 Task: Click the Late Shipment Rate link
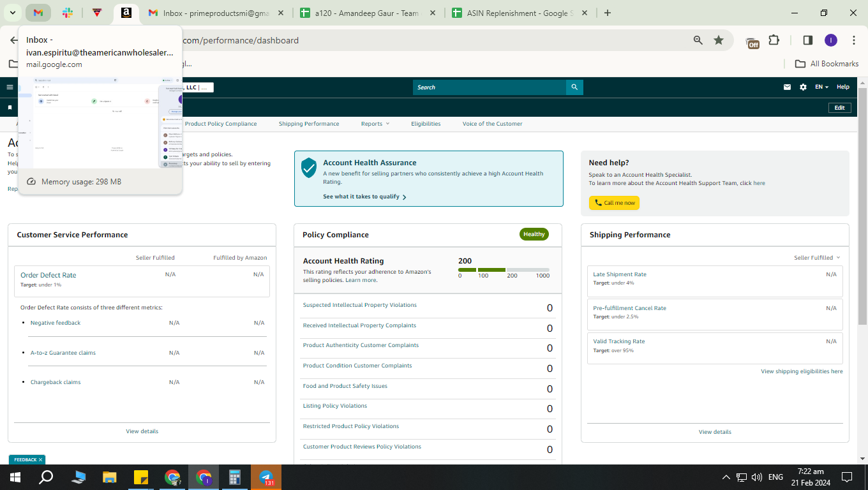pyautogui.click(x=620, y=274)
